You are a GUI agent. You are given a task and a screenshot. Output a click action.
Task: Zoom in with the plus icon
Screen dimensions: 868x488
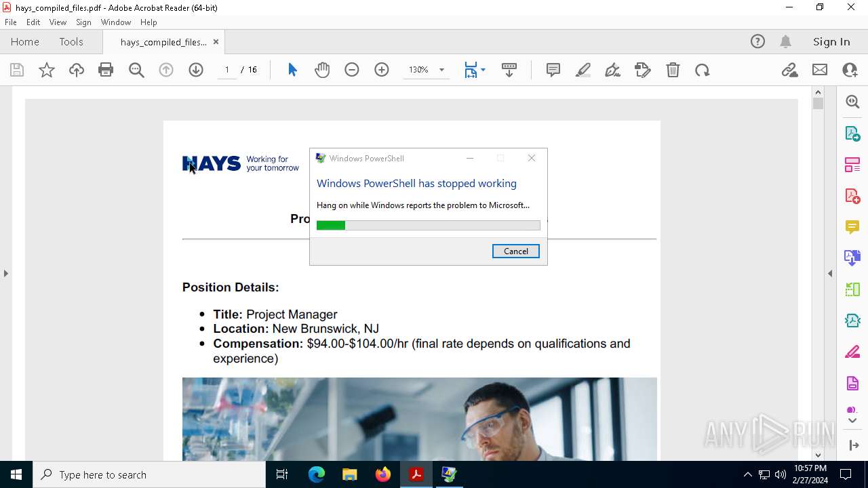pyautogui.click(x=382, y=70)
